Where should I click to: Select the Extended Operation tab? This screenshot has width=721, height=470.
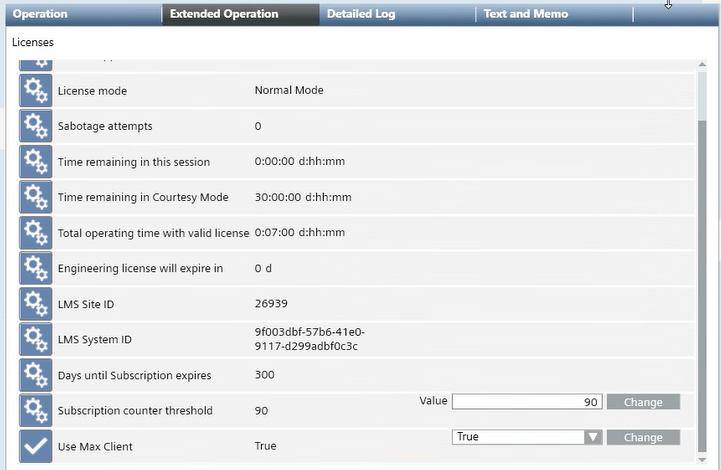click(224, 14)
